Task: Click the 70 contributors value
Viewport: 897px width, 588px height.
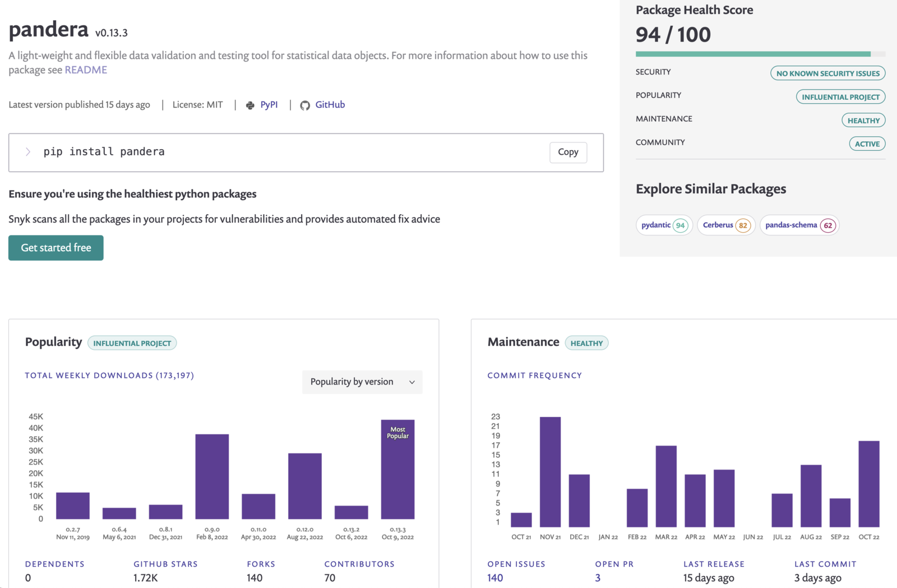Action: [330, 578]
